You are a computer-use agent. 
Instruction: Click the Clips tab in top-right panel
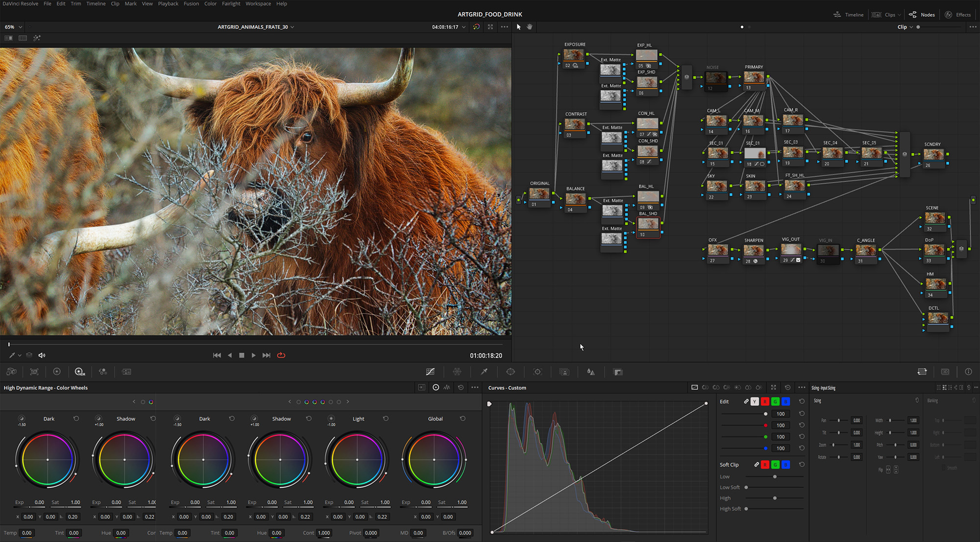pyautogui.click(x=890, y=14)
